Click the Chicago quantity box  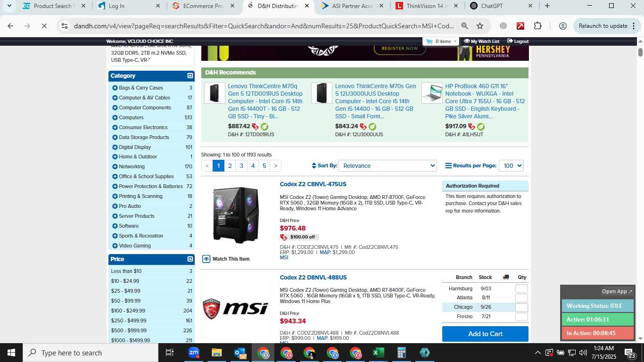521,307
